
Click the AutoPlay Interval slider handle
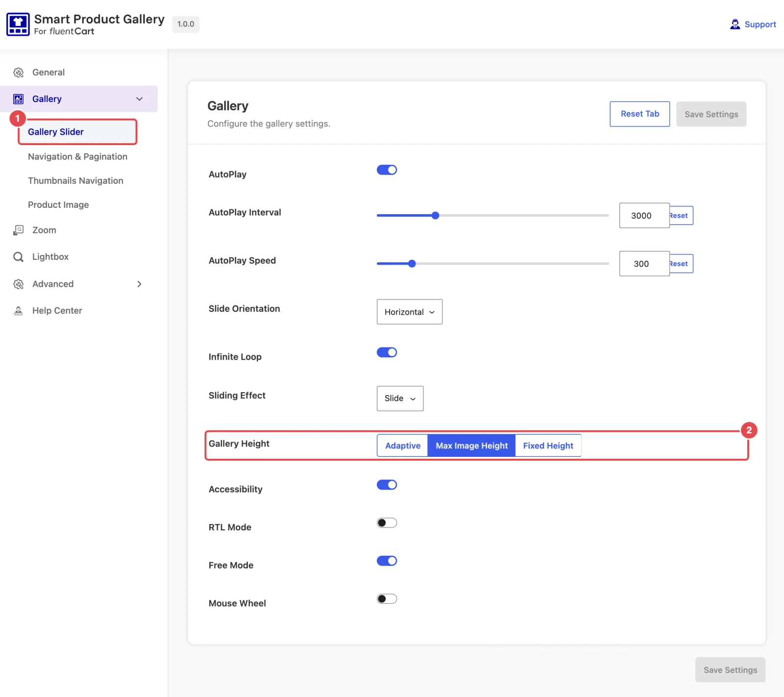pyautogui.click(x=435, y=216)
